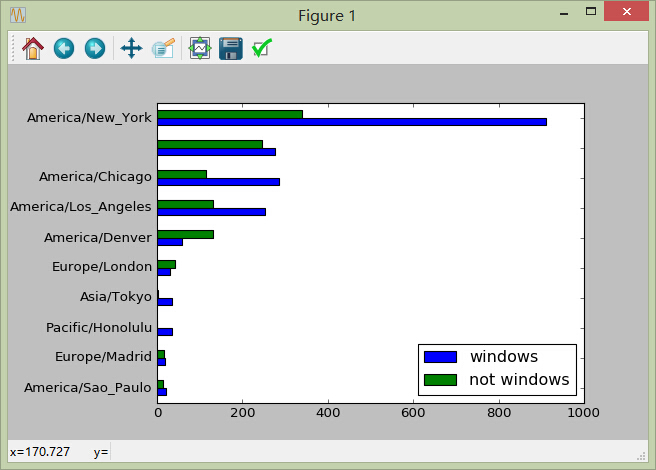
Task: Click the matplotlib window icon in title bar
Action: click(18, 15)
